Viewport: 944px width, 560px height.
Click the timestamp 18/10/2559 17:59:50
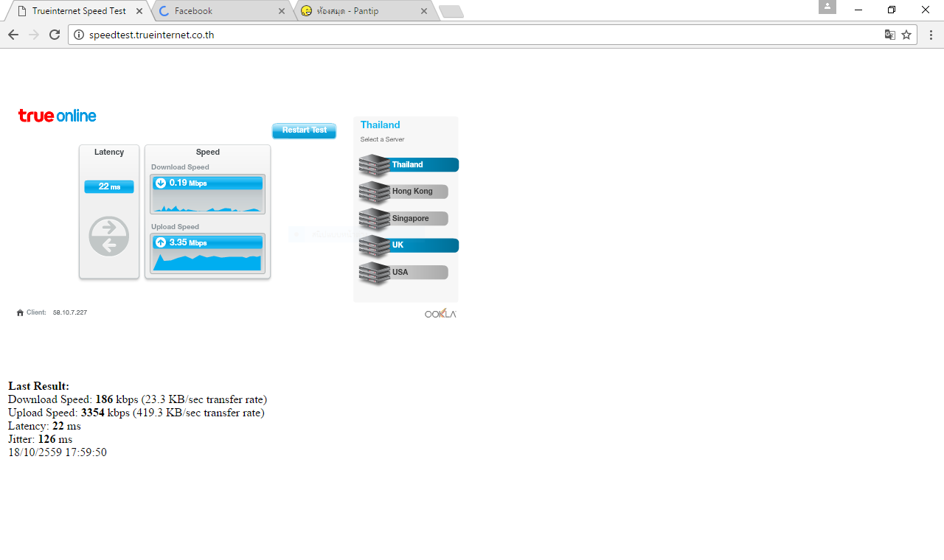[x=58, y=452]
